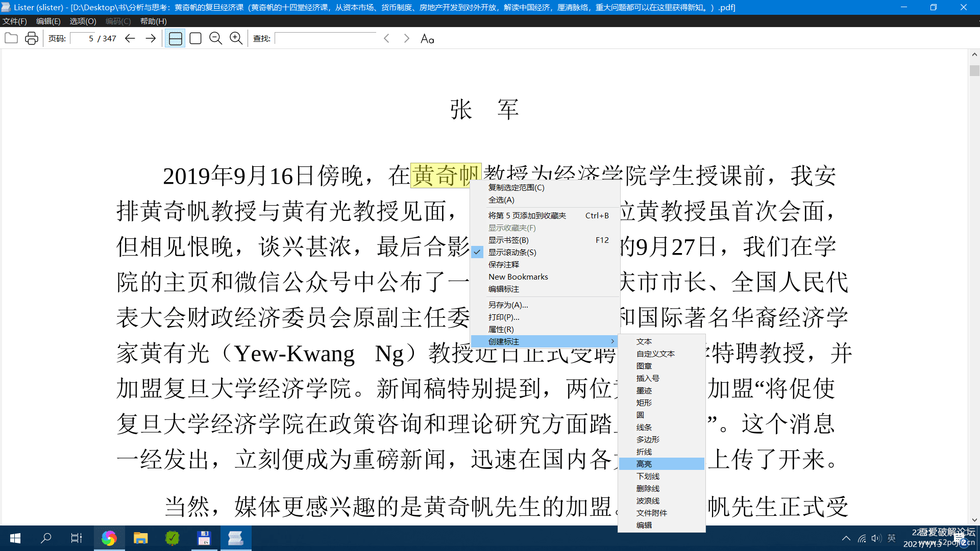This screenshot has width=980, height=551.
Task: Go to previous page with left arrow
Action: (130, 38)
